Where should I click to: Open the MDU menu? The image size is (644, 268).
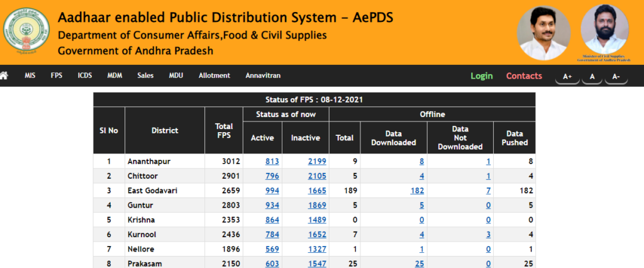176,75
